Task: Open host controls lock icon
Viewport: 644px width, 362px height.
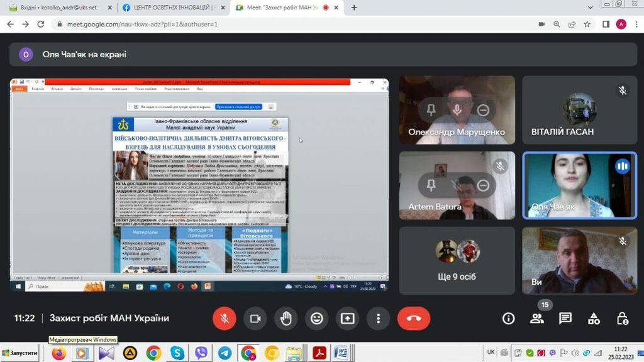Action: (623, 319)
